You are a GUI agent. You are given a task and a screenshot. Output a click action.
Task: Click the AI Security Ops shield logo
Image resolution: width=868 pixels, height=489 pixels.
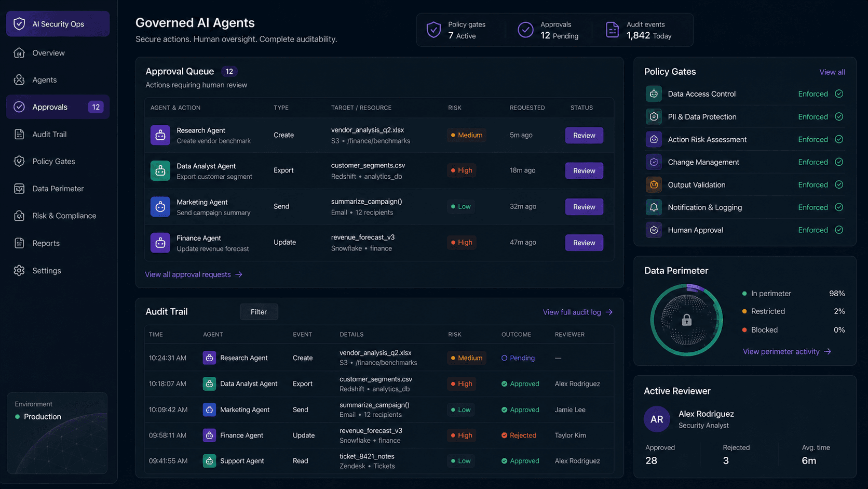(19, 24)
